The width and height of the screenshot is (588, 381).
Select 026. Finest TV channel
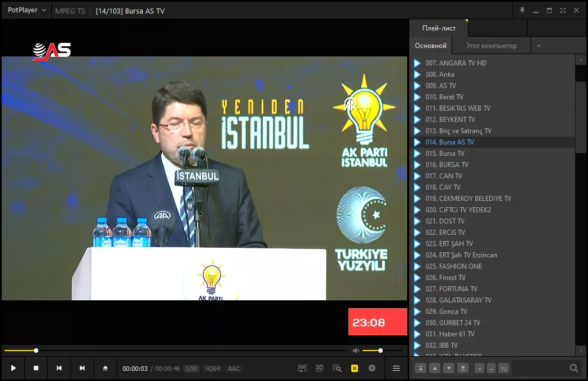click(493, 277)
